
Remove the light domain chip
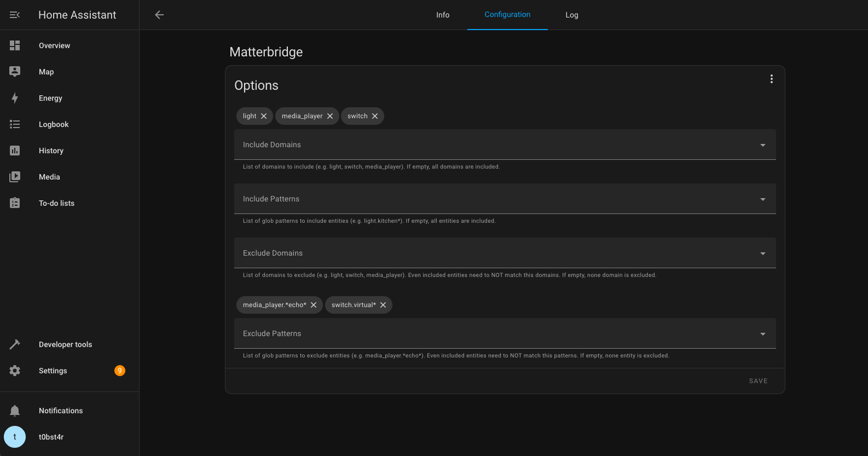(x=264, y=116)
